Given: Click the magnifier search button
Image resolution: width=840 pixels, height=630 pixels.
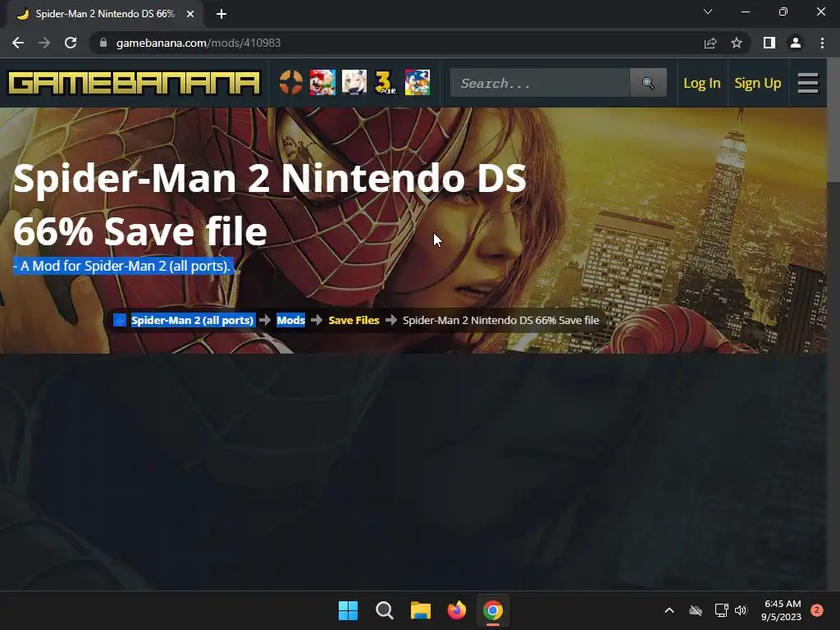Looking at the screenshot, I should click(x=648, y=83).
